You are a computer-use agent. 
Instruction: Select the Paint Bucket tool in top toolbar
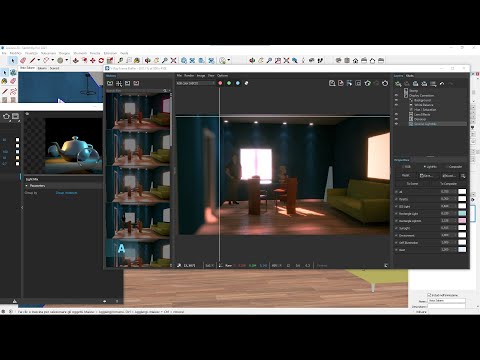137,60
